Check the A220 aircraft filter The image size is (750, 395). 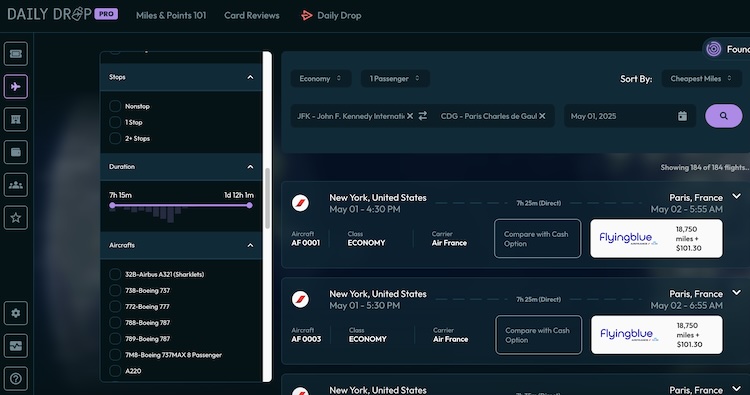point(115,371)
